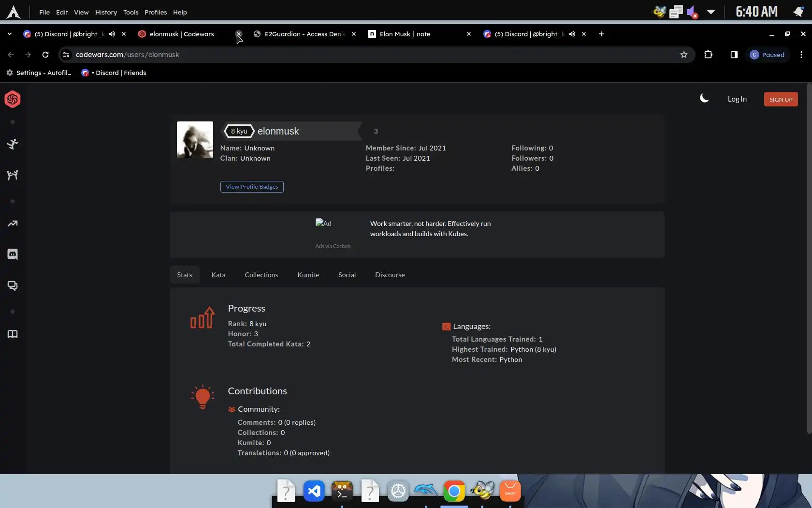Select the Stats tab
812x508 pixels.
(185, 275)
